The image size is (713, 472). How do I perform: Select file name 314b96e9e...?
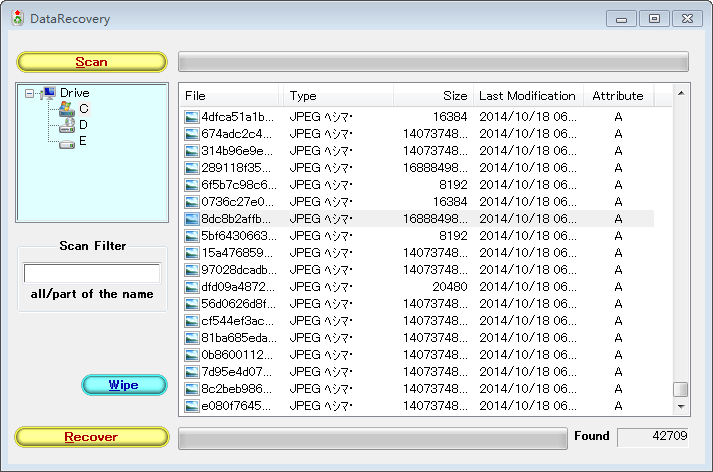tap(237, 151)
